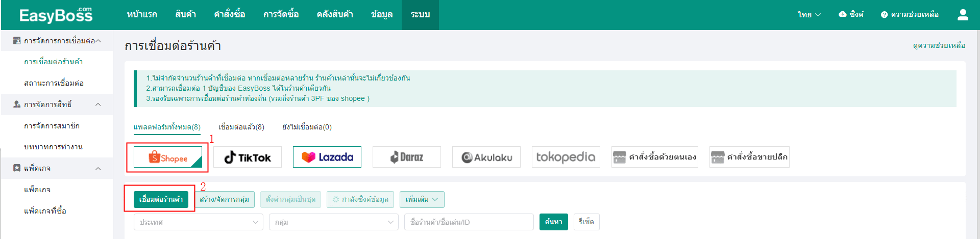
Task: Choose the Lazada platform logo
Action: 327,157
